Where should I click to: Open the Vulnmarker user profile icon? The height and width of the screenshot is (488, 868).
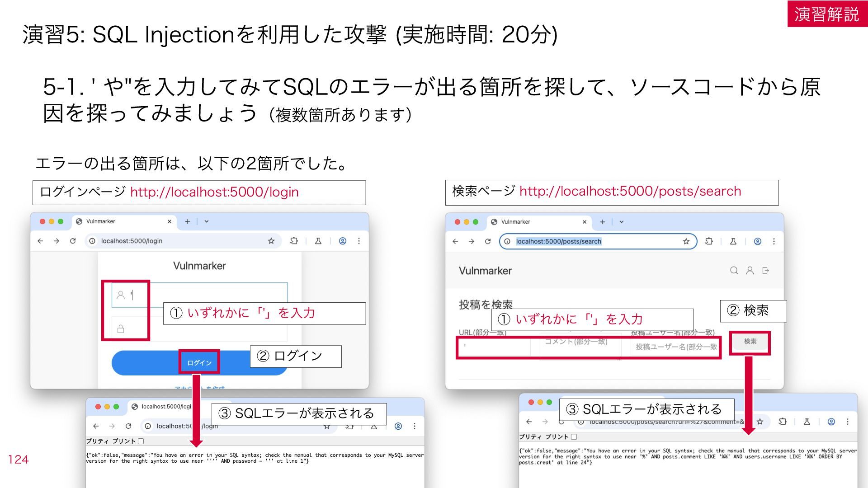point(750,270)
